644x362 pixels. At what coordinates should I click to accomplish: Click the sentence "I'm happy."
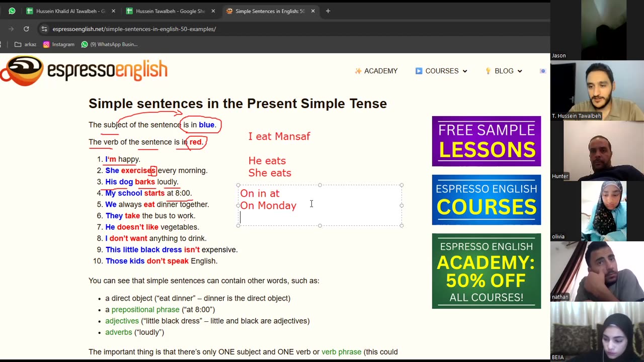[123, 159]
